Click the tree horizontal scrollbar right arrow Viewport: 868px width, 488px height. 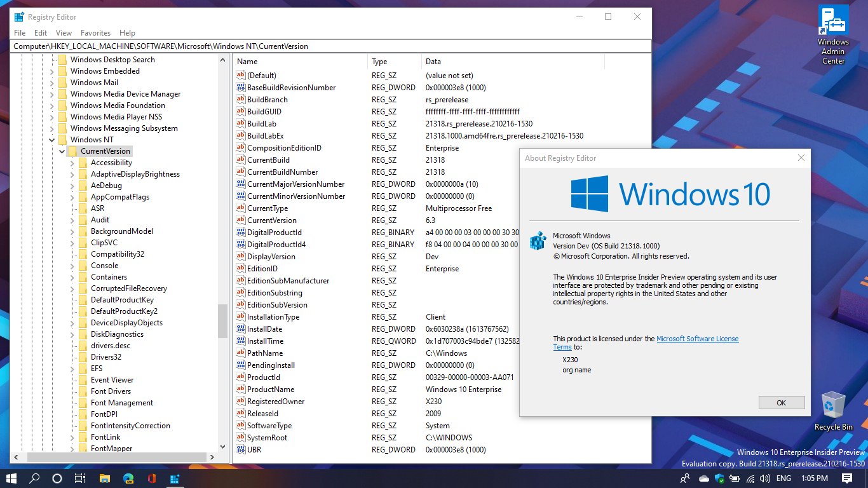pyautogui.click(x=213, y=457)
